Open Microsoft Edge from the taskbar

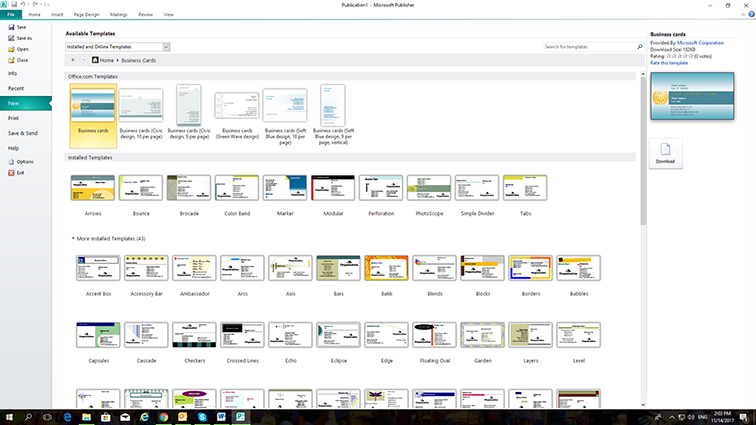[67, 417]
